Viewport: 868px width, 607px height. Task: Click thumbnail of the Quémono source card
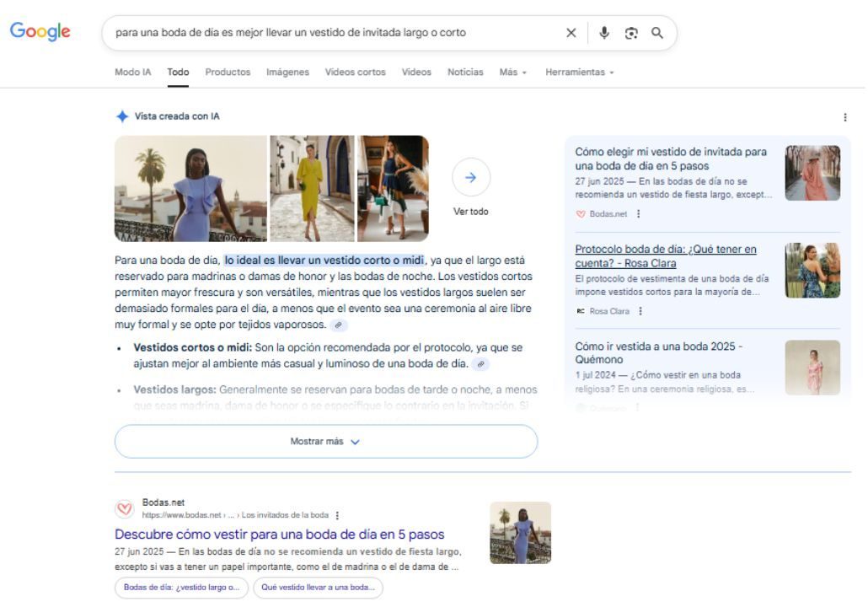point(812,368)
